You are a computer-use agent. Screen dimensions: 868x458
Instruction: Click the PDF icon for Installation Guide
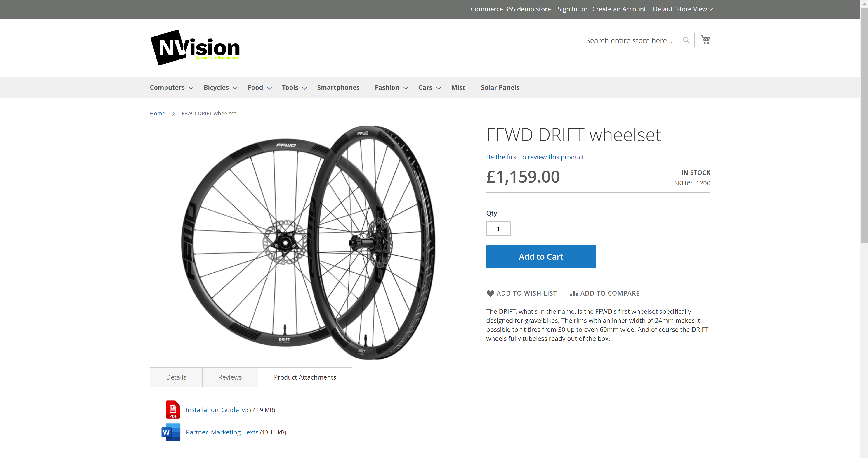click(x=172, y=409)
